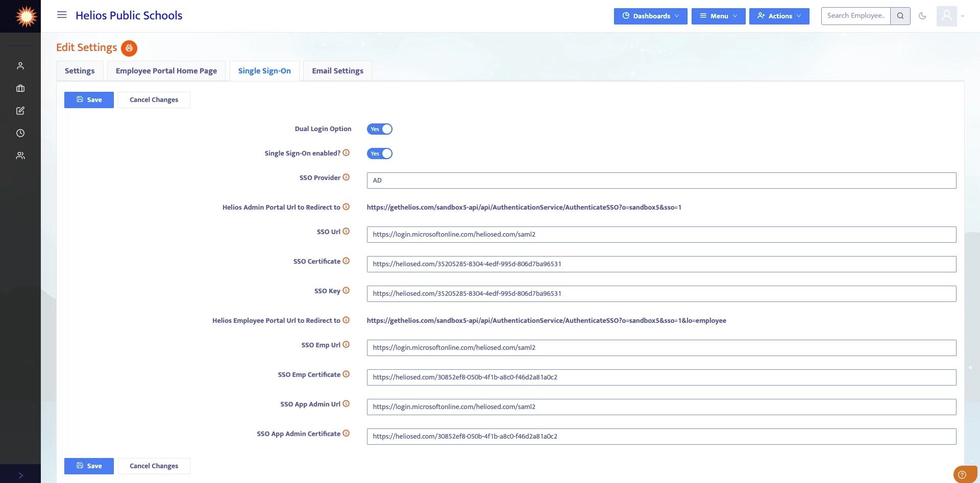Click the orange print icon next to Edit Settings

(x=129, y=48)
